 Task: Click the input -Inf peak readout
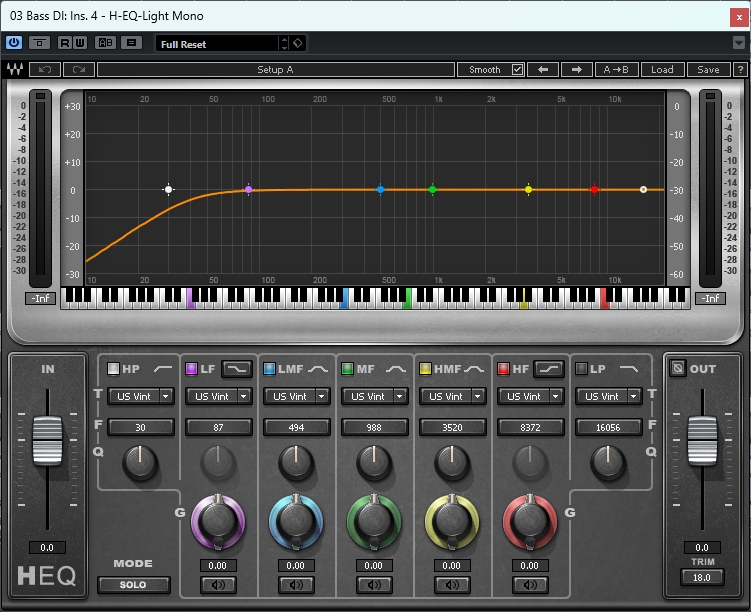40,298
